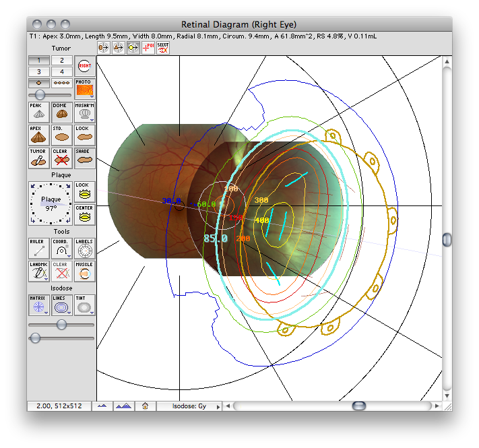Click the landmark CLEAR icon in Tools
The height and width of the screenshot is (448, 479).
62,271
